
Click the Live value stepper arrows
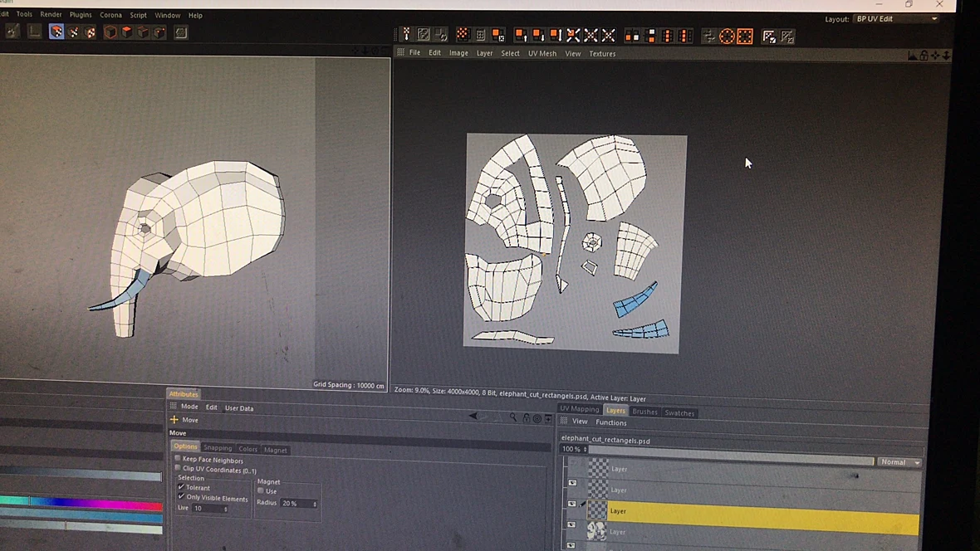coord(226,510)
